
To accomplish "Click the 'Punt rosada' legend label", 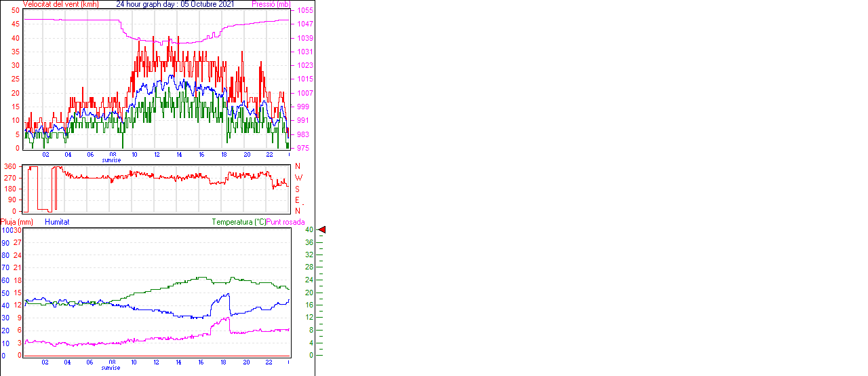I will [x=285, y=222].
